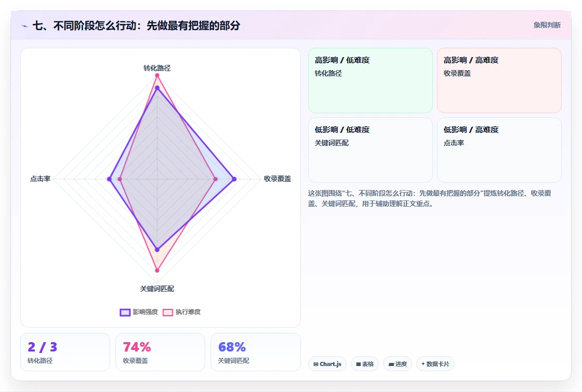582x392 pixels.
Task: Click the 收录覆盖 axis label beside the radar chart
Action: click(x=277, y=179)
